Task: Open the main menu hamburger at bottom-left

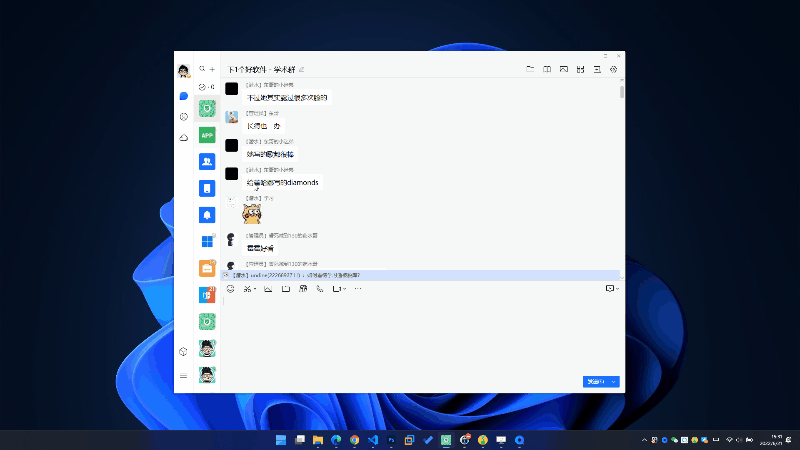Action: coord(184,376)
